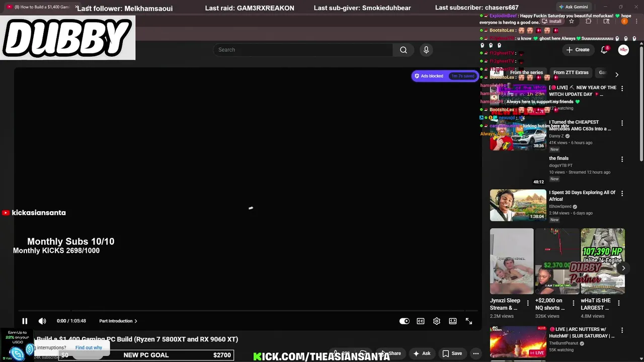644x362 pixels.
Task: Click the Ask Gemini button
Action: point(573,7)
